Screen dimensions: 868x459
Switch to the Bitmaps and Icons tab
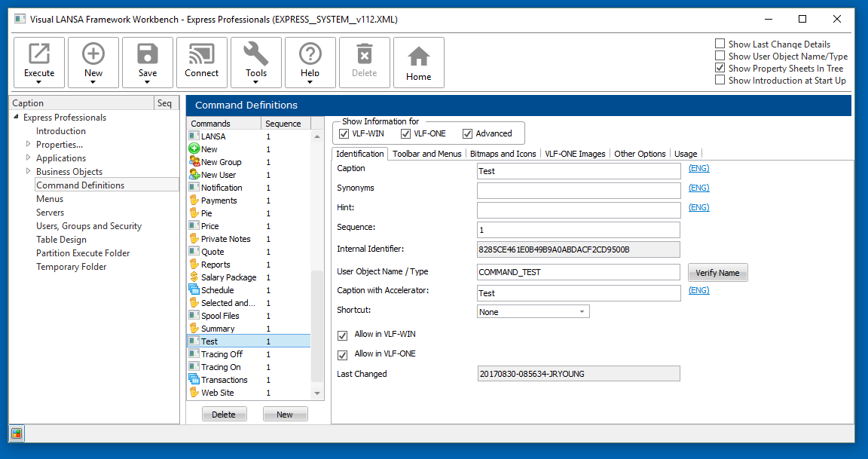(503, 153)
